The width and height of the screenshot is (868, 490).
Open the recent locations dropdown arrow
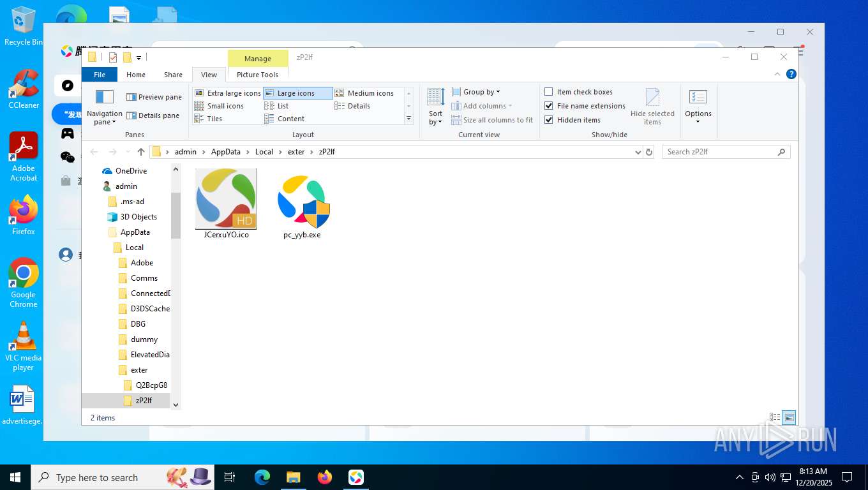tap(127, 152)
